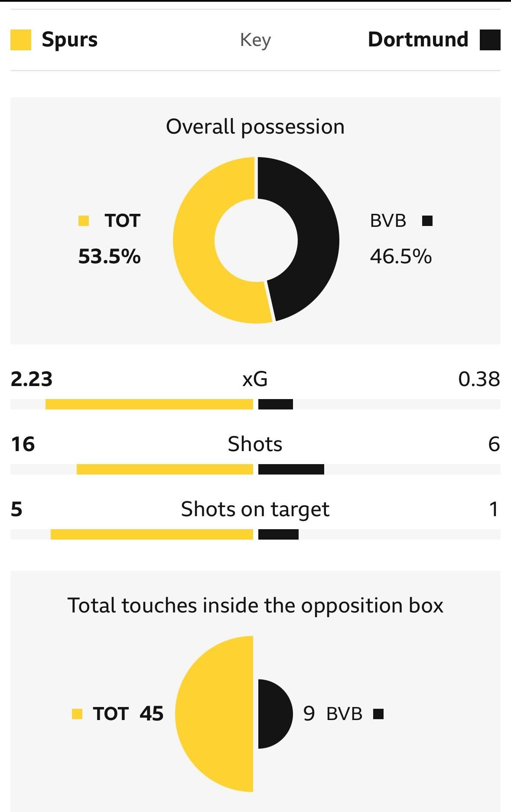
Task: Click the yellow Spurs key swatch
Action: pyautogui.click(x=21, y=40)
